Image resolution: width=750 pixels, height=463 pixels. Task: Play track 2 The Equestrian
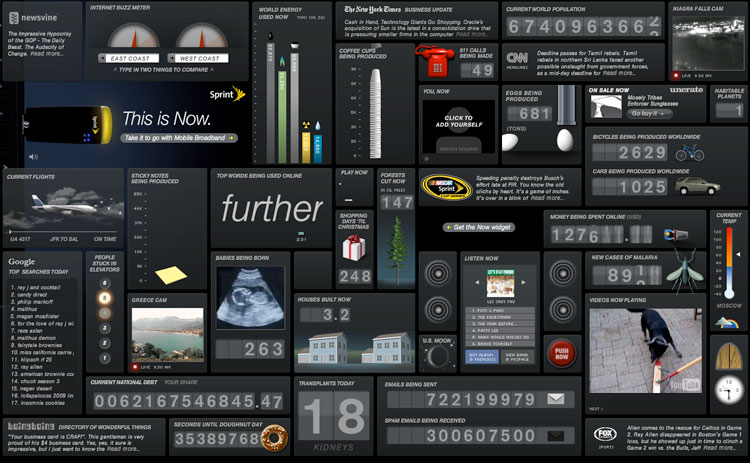point(500,317)
